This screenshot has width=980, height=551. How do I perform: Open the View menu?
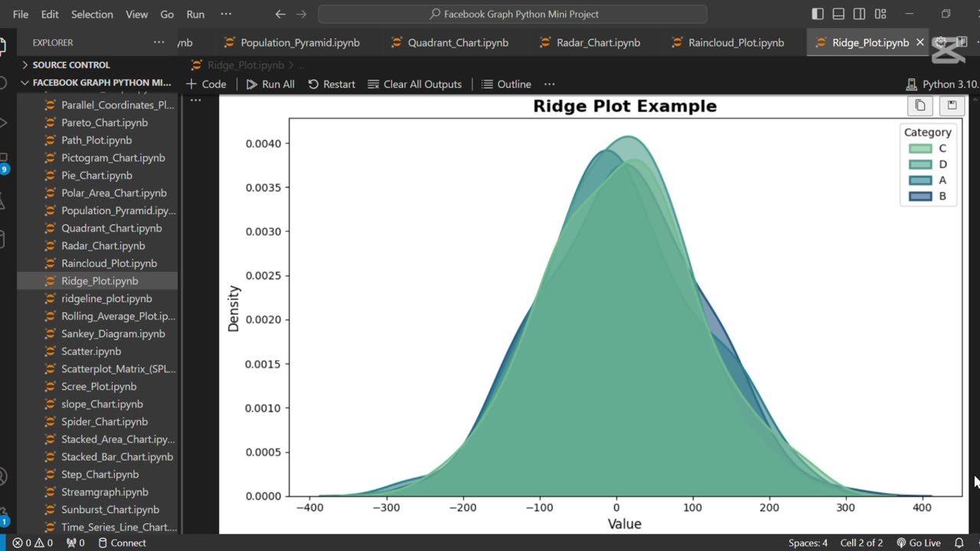pyautogui.click(x=136, y=15)
